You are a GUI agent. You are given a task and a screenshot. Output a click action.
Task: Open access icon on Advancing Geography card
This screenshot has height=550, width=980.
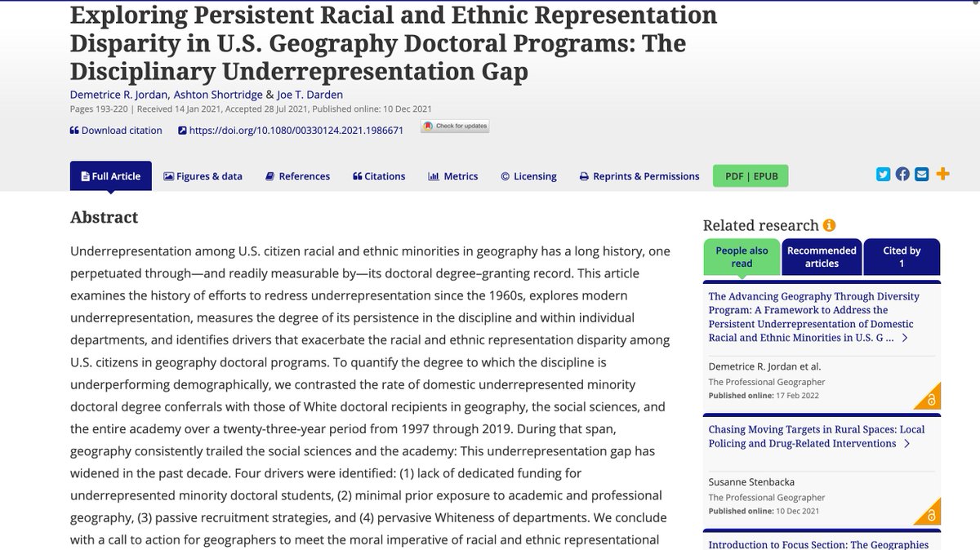[x=927, y=396]
